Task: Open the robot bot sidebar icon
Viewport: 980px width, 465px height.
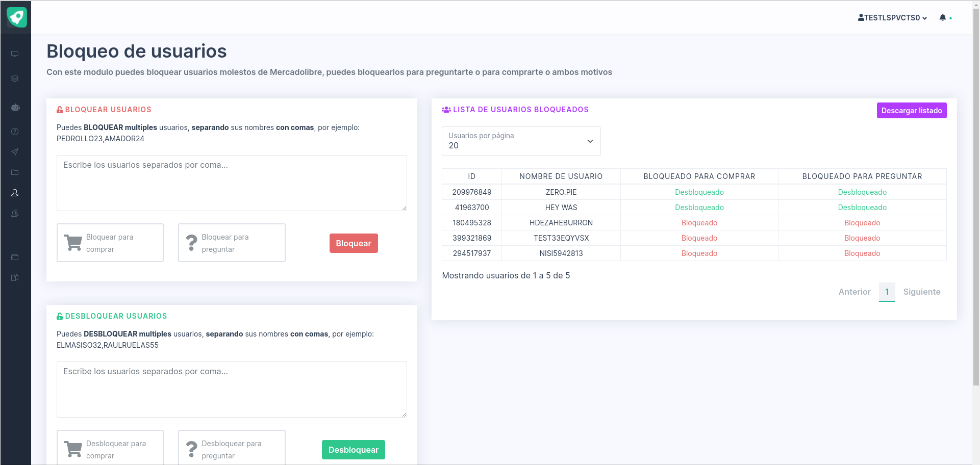Action: pyautogui.click(x=15, y=107)
